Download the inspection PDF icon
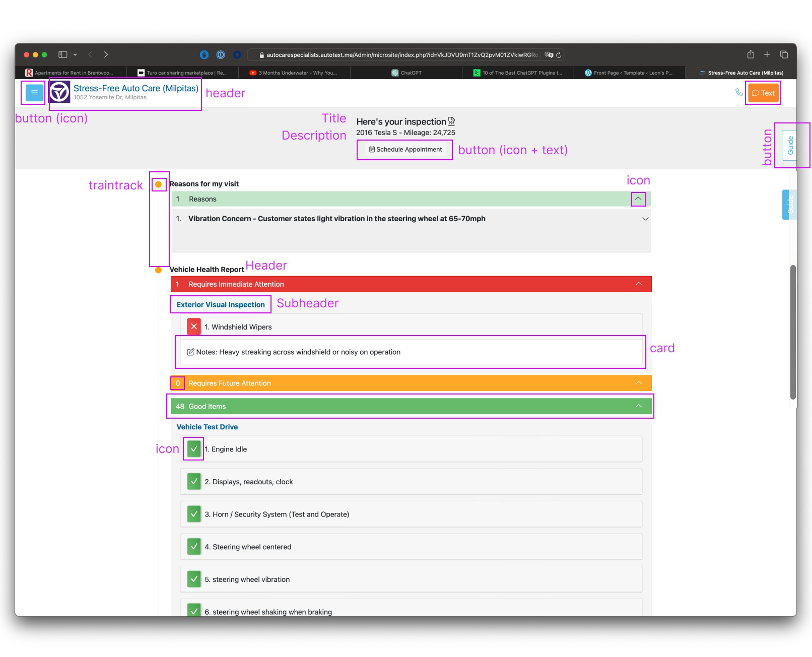The image size is (812, 657). pyautogui.click(x=451, y=121)
